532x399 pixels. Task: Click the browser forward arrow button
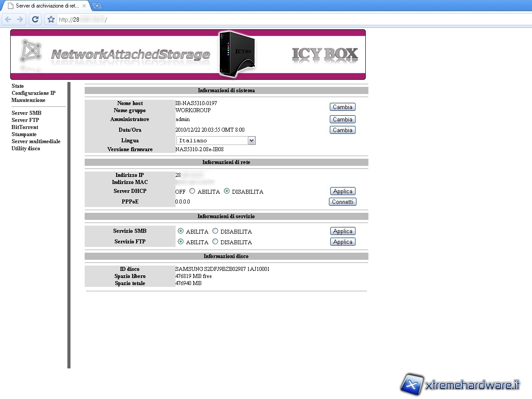tap(20, 20)
